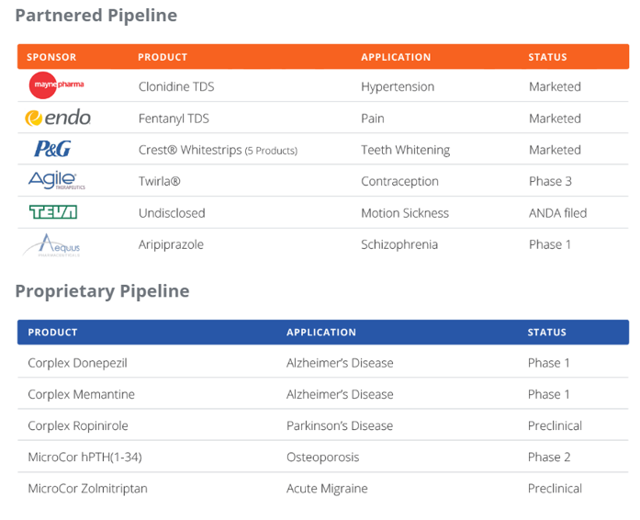
Task: Click the Crest® Whitestrips product cell
Action: 218,150
